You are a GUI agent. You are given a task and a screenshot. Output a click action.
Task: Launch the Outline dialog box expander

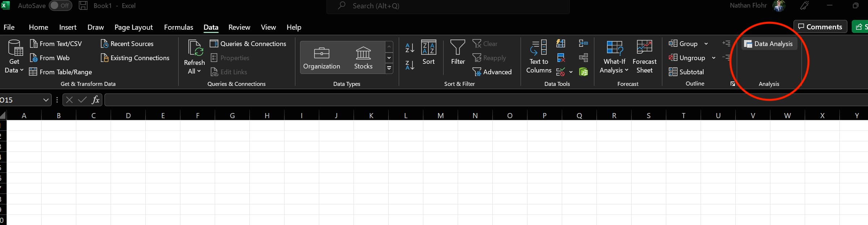tap(732, 84)
